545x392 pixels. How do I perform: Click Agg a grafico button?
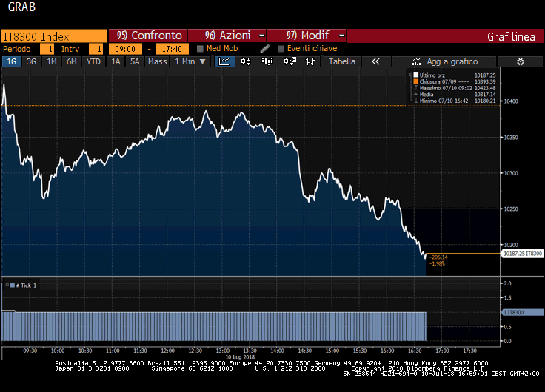(444, 61)
